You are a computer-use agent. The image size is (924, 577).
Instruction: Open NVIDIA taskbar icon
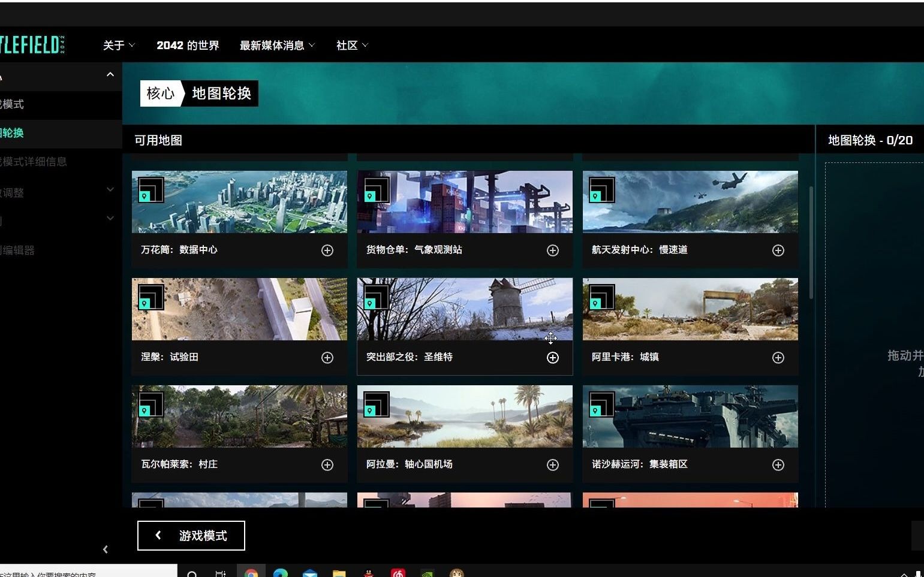coord(428,573)
